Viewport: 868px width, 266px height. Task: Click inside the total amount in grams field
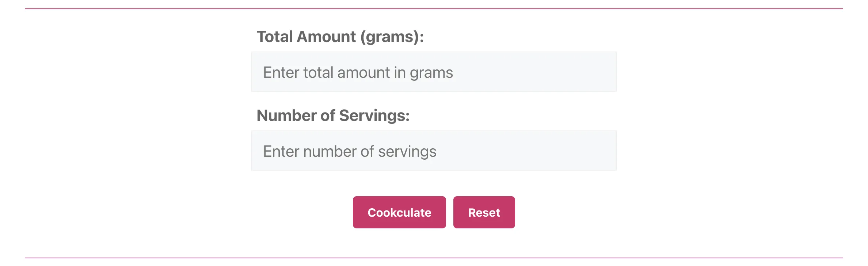pos(433,72)
